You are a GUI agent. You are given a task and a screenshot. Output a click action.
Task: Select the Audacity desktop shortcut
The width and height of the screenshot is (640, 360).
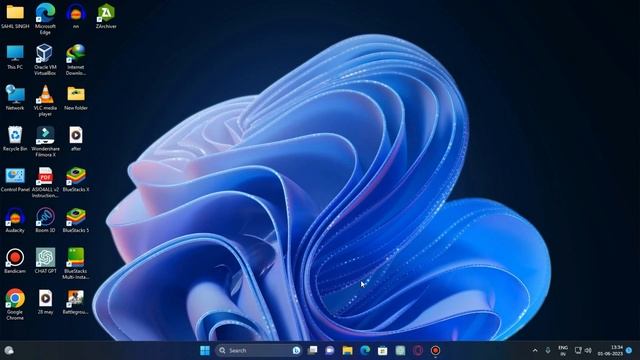pos(15,220)
